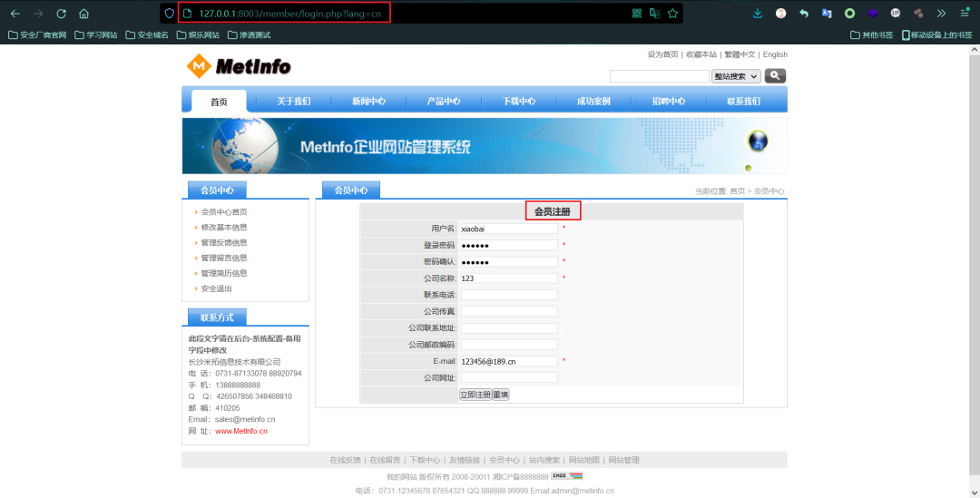This screenshot has width=980, height=498.
Task: Open the 招聘中心 navigation tab
Action: tap(669, 102)
